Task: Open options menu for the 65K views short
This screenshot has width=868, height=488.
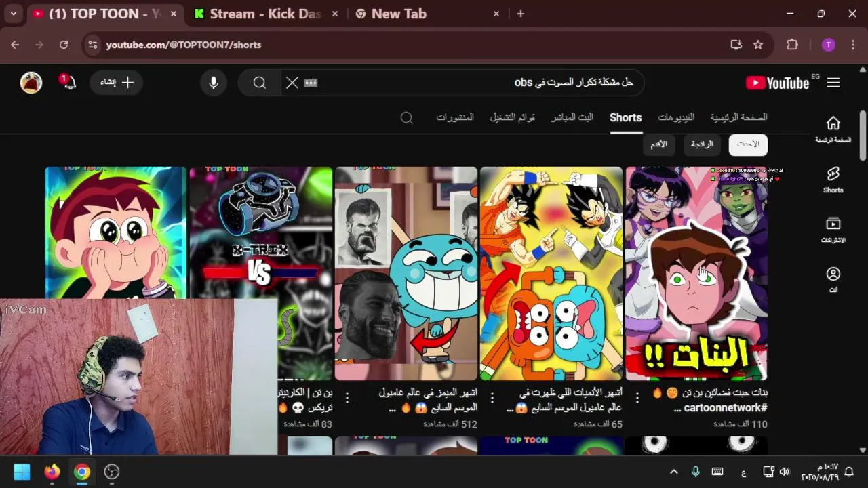Action: tap(492, 397)
